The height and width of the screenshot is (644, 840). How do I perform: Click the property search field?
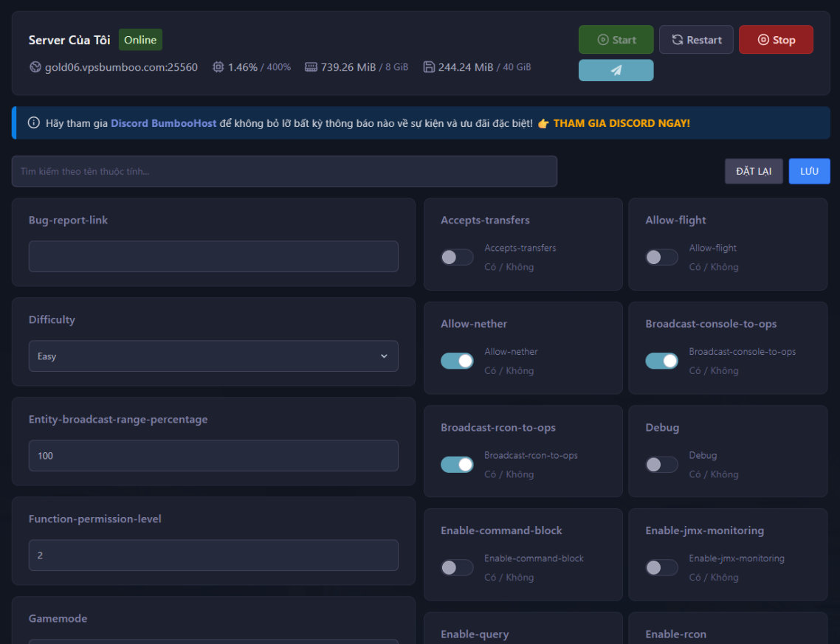(283, 170)
